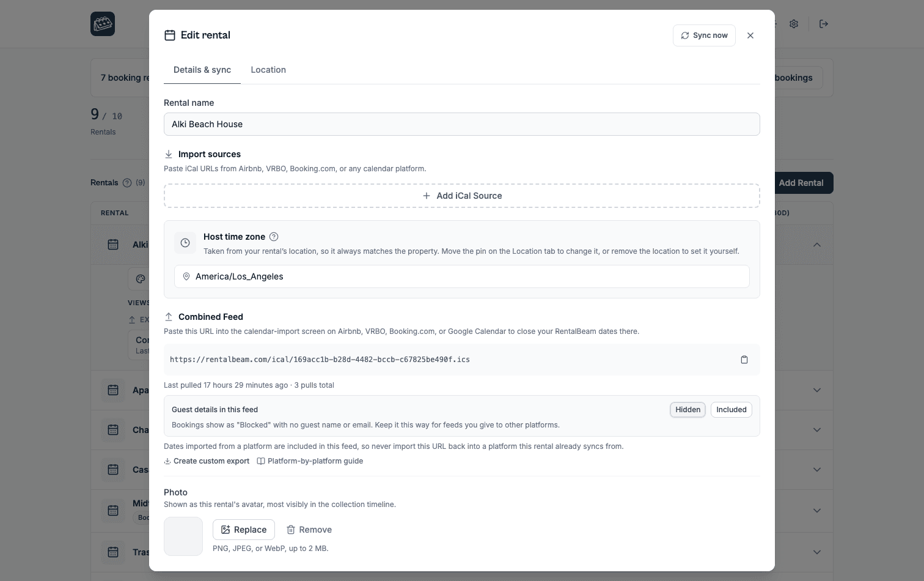The image size is (924, 581).
Task: Set guest details to Included
Action: (732, 410)
